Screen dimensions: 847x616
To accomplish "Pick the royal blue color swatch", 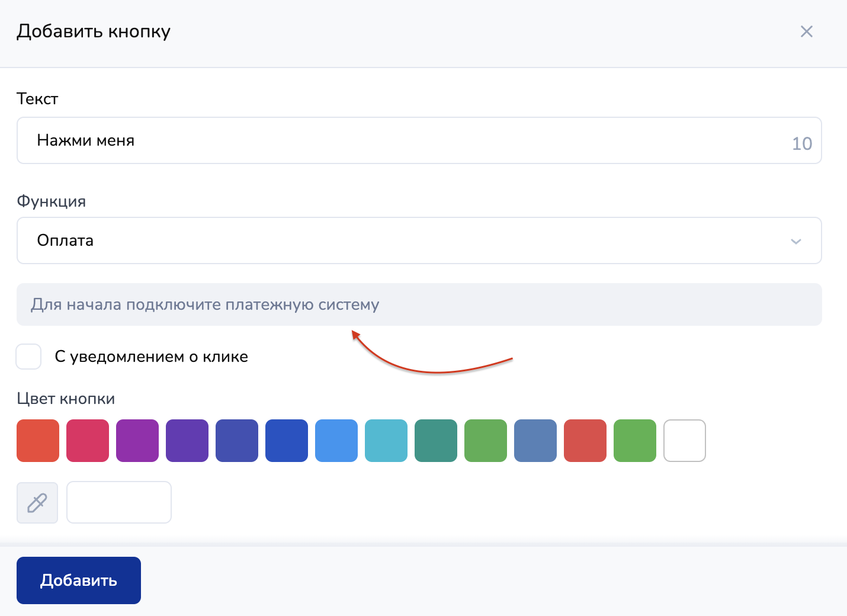I will 287,441.
